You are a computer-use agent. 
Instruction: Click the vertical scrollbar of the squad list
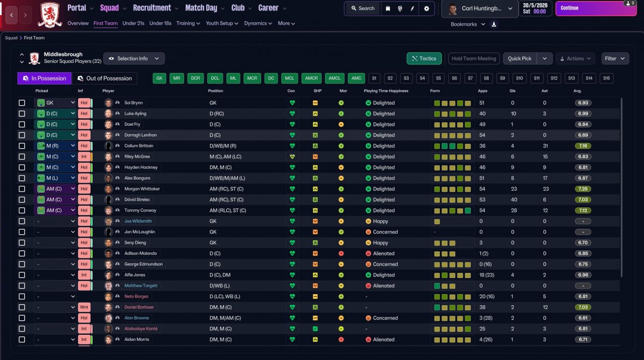coord(622,187)
